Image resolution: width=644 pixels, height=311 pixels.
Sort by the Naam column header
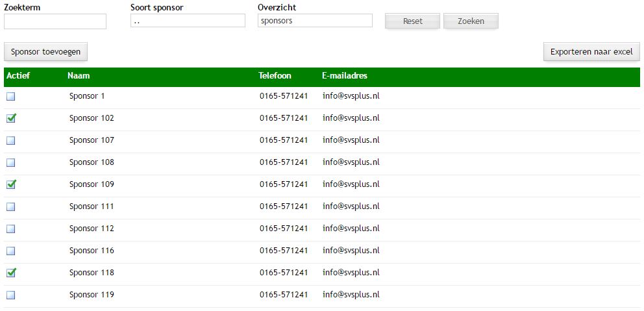(x=79, y=76)
